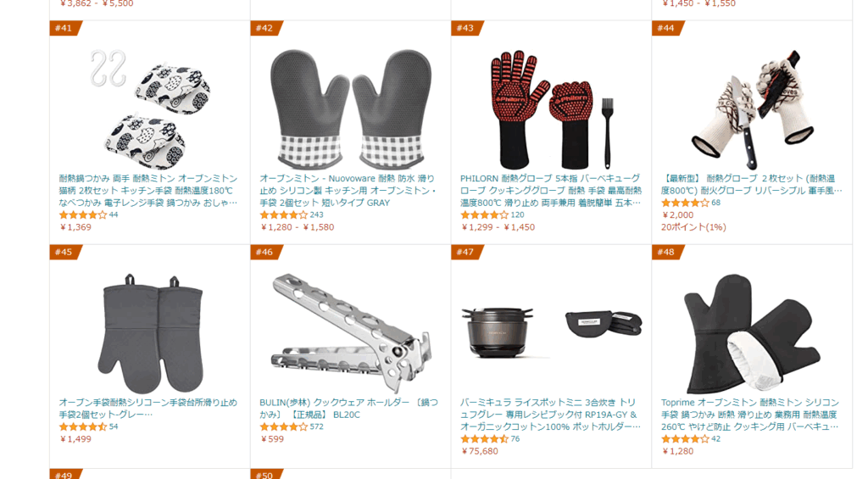The image size is (868, 479).
Task: Open star rating with 243 reviews
Action: coord(283,214)
